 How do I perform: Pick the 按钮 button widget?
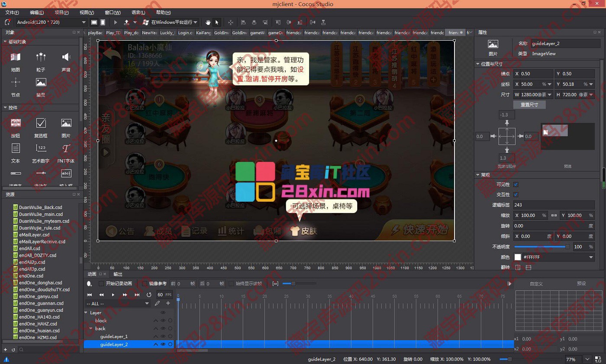[x=16, y=128]
